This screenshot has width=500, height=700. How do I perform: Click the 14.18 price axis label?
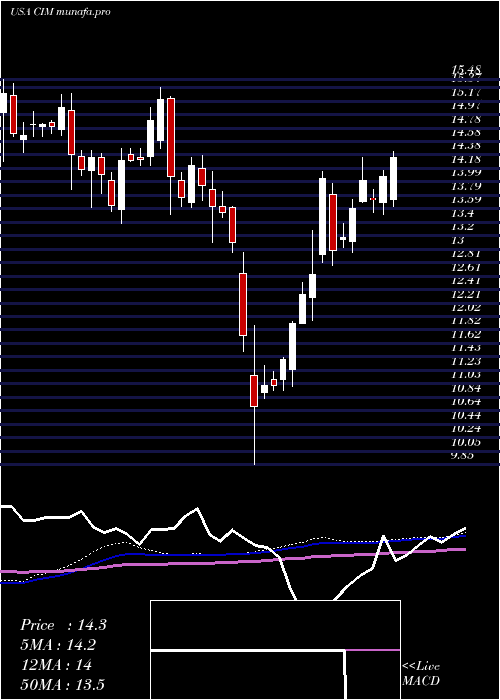click(466, 159)
